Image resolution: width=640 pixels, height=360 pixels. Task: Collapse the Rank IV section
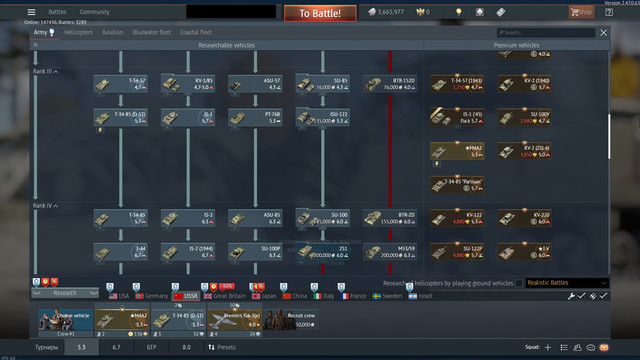[45, 206]
